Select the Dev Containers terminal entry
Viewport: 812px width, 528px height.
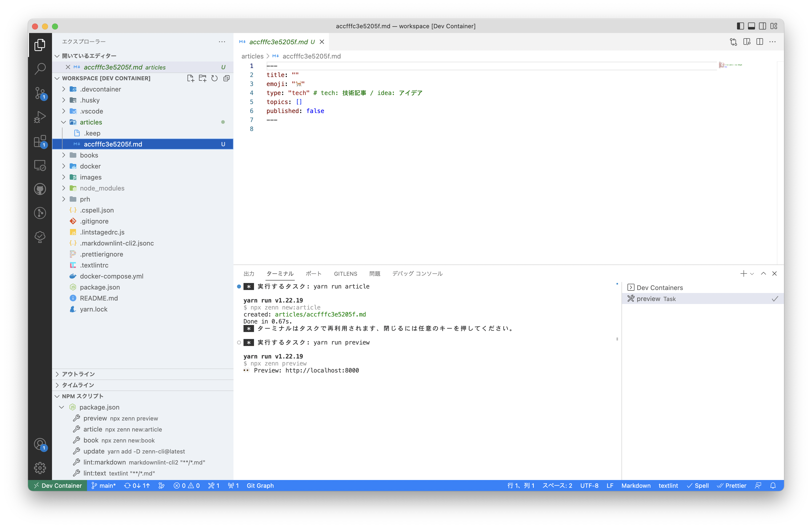(x=703, y=287)
